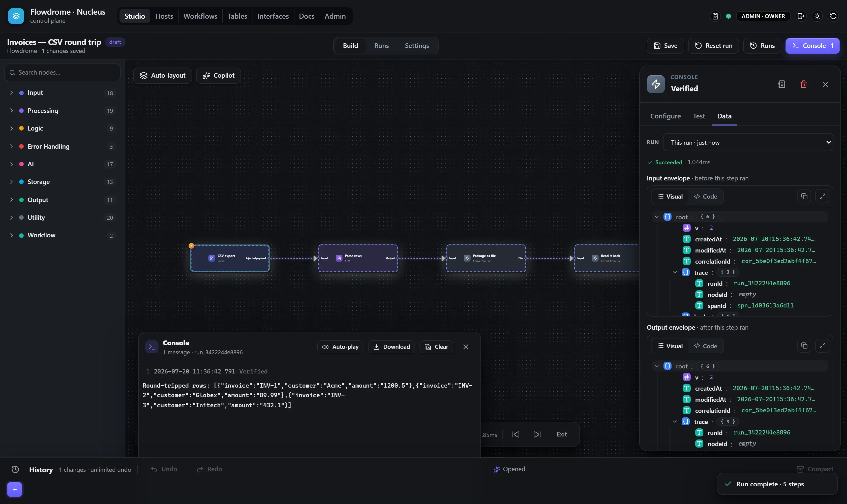Click Reset run button
Image resolution: width=847 pixels, height=504 pixels.
tap(713, 46)
